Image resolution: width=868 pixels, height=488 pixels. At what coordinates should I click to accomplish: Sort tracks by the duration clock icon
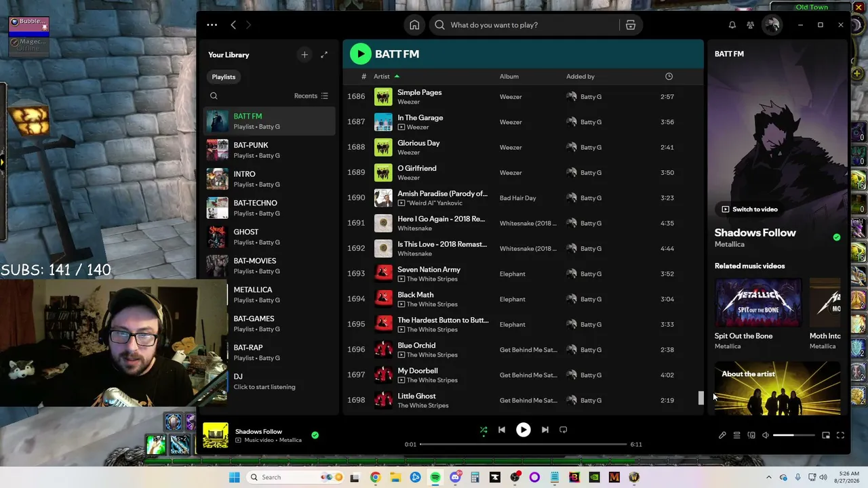click(x=669, y=77)
